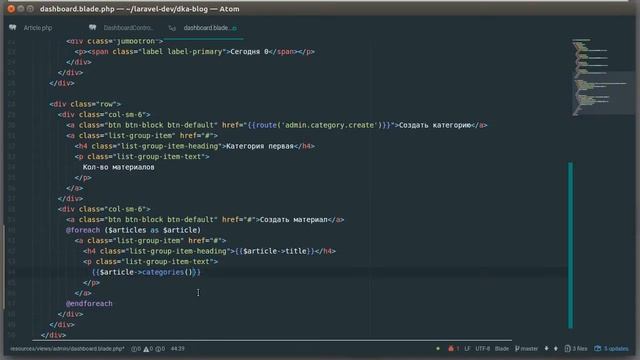Click git push up-arrow icon
The image size is (640, 360).
(x=556, y=349)
